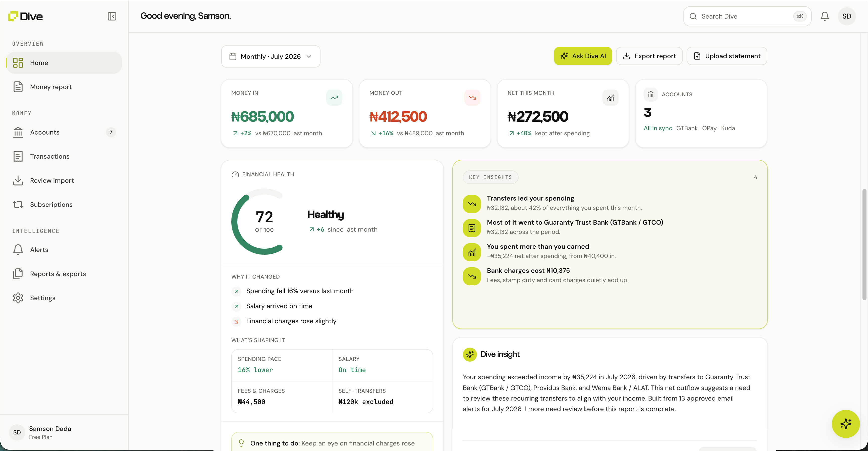
Task: Click the Guaranty Trust Bank insight receipt icon
Action: [472, 228]
